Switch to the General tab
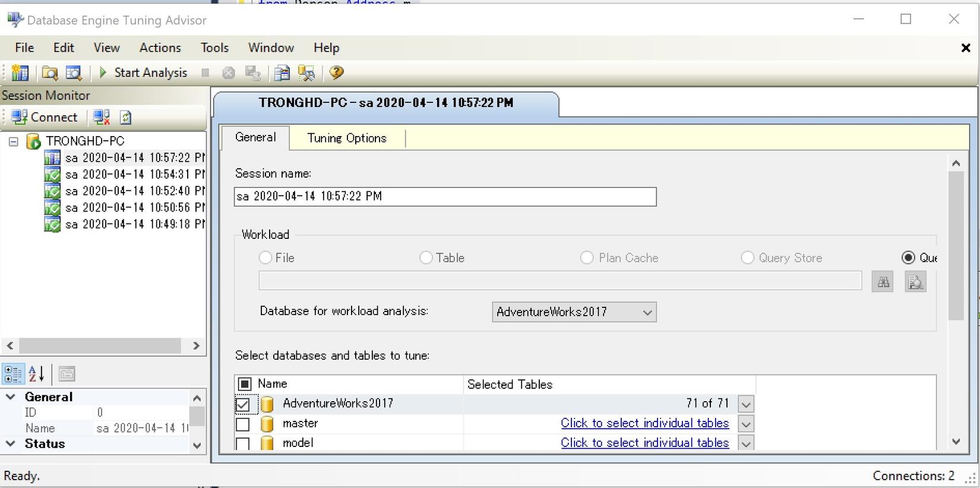The width and height of the screenshot is (980, 488). coord(255,137)
